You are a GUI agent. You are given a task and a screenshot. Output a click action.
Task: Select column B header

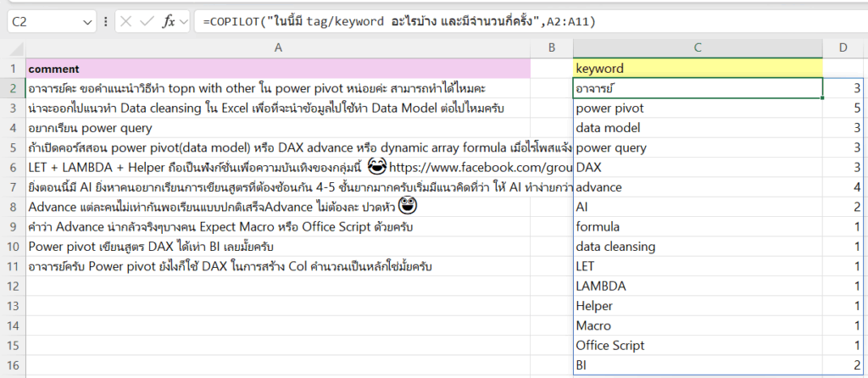tap(551, 48)
